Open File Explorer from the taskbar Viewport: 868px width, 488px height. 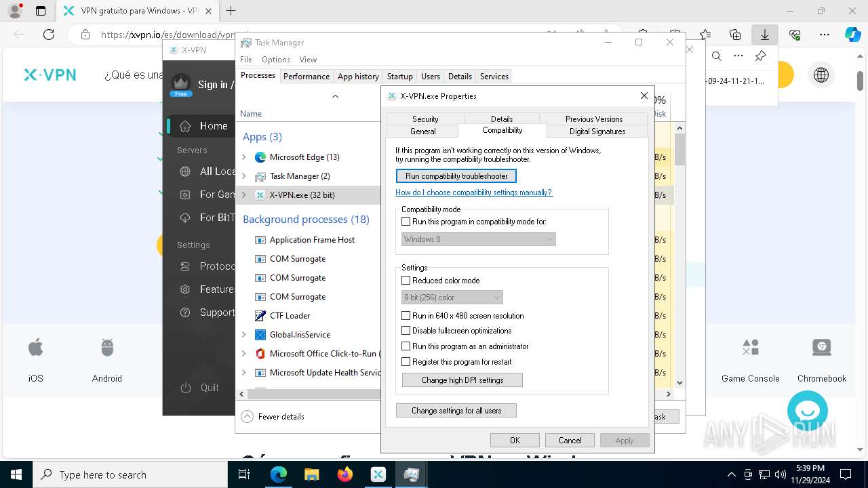311,475
